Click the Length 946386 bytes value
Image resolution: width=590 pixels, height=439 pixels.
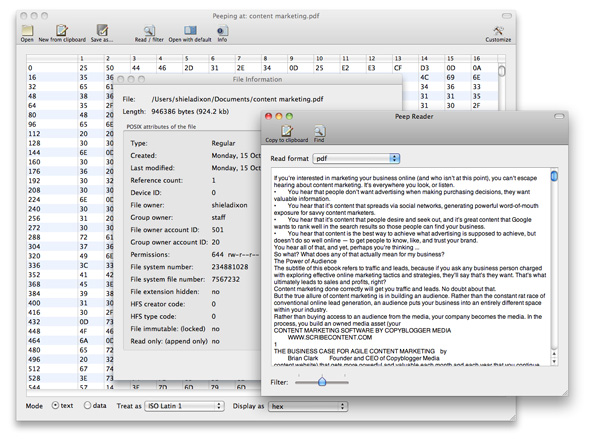tap(190, 112)
